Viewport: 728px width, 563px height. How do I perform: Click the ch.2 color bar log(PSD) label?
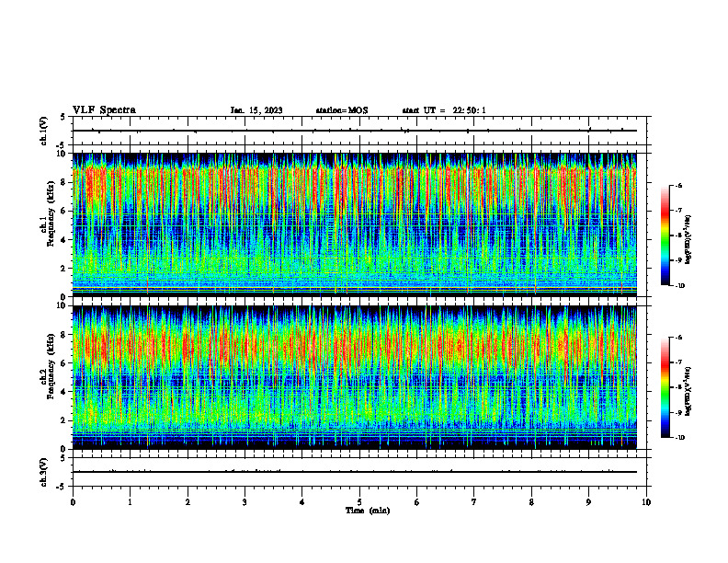click(x=688, y=392)
